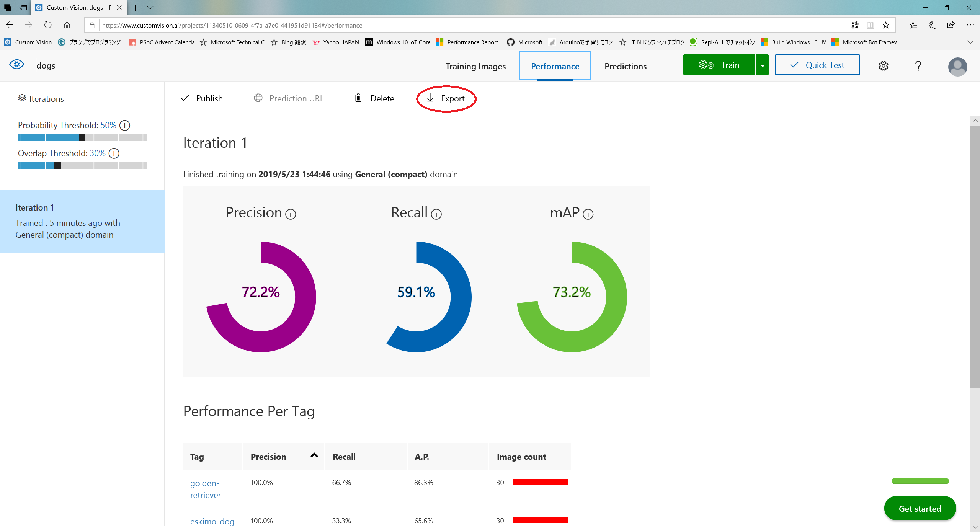
Task: Select Iteration 1 in the iterations list
Action: (82, 221)
